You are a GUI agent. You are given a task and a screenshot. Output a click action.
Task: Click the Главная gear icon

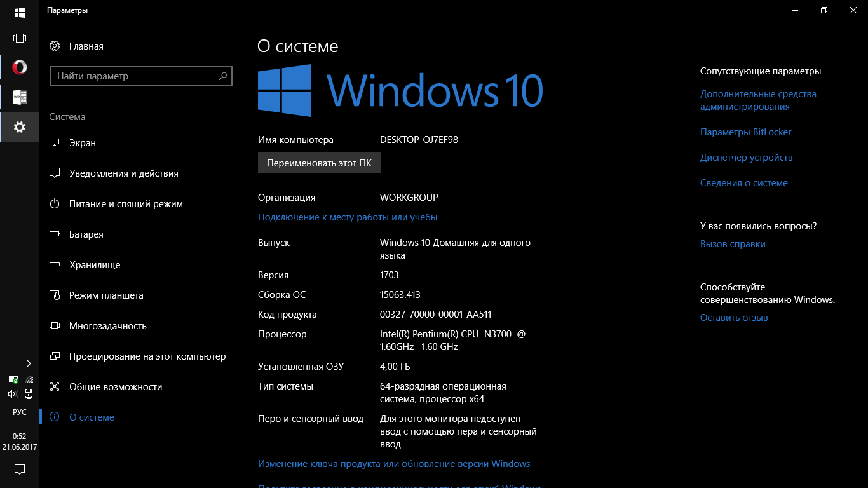click(x=55, y=46)
